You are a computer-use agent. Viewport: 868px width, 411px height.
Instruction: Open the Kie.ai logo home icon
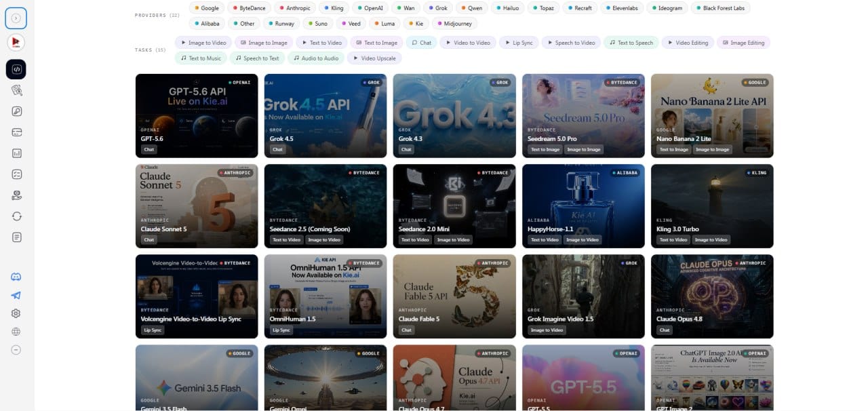[x=16, y=42]
